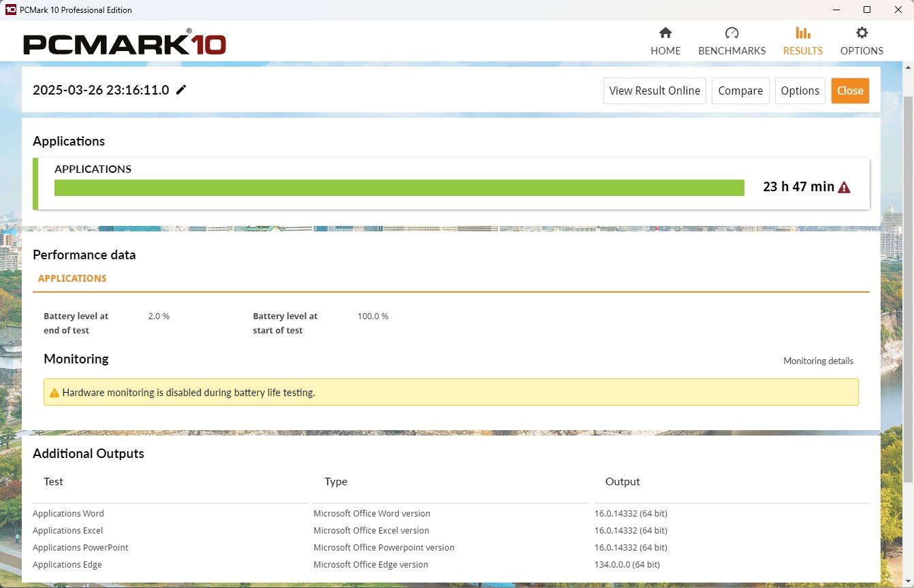Click the orange Close button
Viewport: 914px width, 588px height.
click(850, 91)
